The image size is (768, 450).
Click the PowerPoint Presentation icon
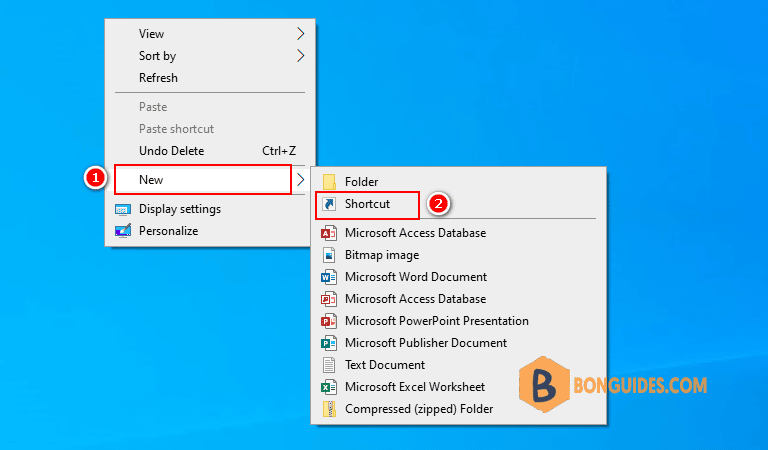(329, 321)
